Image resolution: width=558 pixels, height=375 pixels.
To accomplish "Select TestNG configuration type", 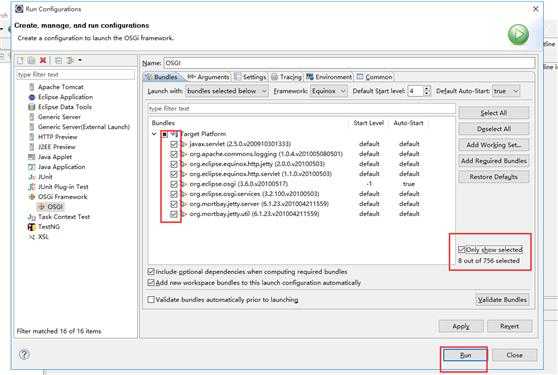I will coord(49,226).
